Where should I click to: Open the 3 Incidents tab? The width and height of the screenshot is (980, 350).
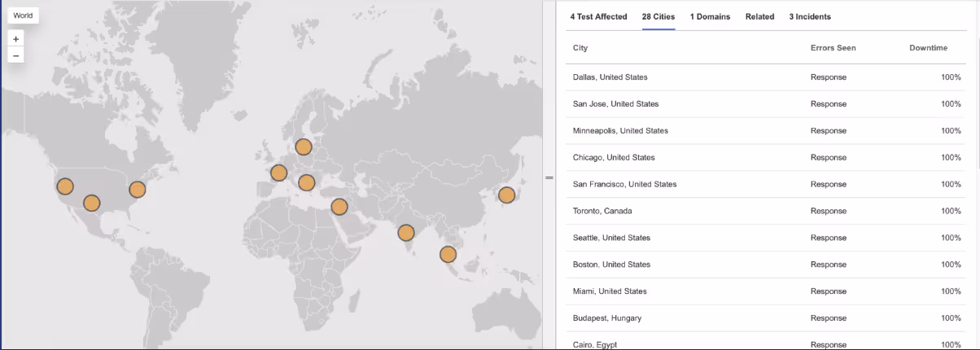[810, 16]
